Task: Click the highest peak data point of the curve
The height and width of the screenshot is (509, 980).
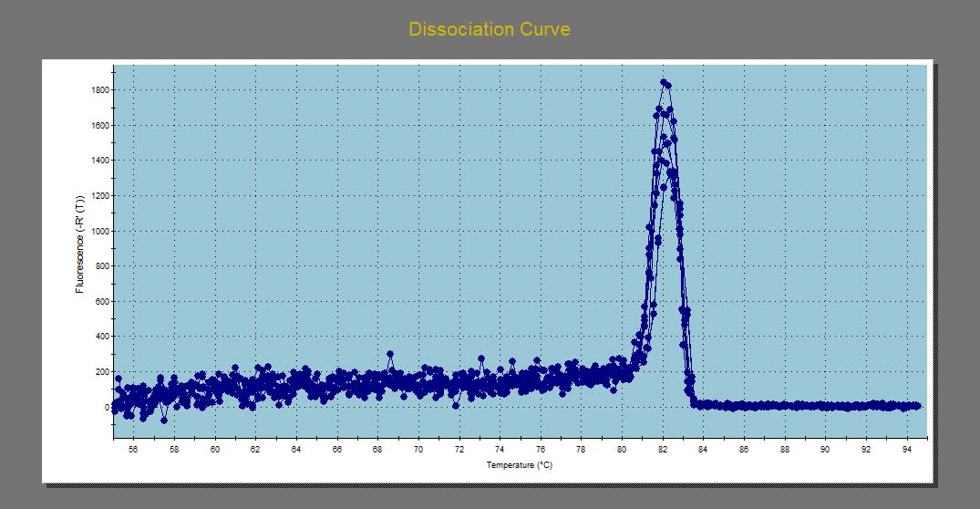Action: pyautogui.click(x=664, y=82)
